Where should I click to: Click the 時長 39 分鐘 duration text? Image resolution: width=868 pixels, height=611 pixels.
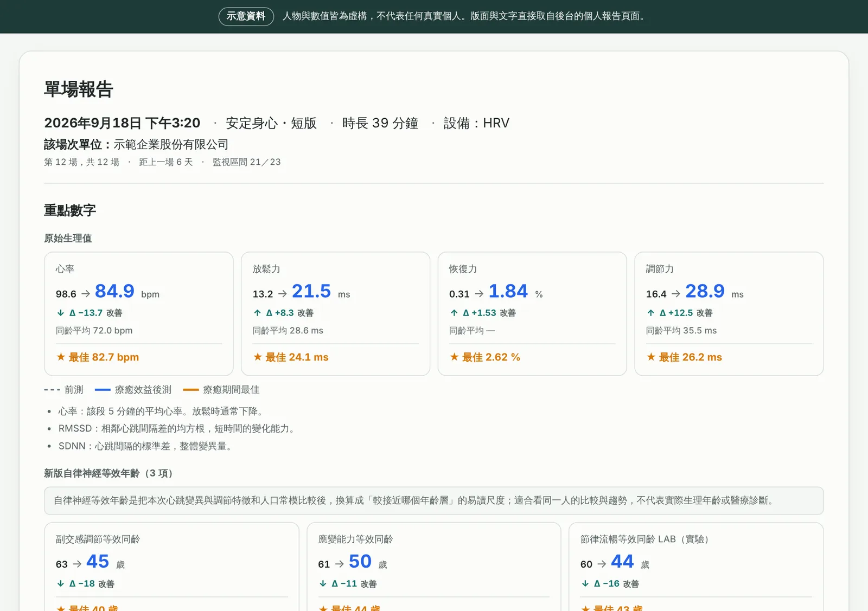click(380, 123)
